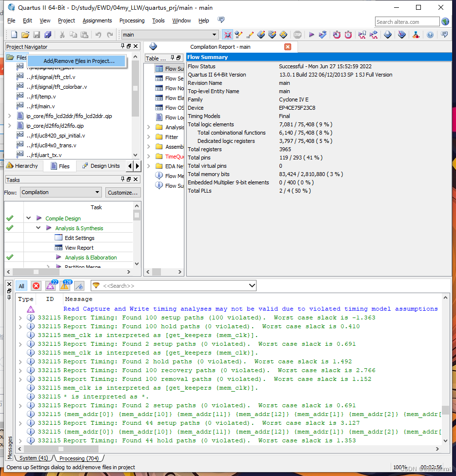Start compilation with the purple Play toolbar icon

pos(311,34)
